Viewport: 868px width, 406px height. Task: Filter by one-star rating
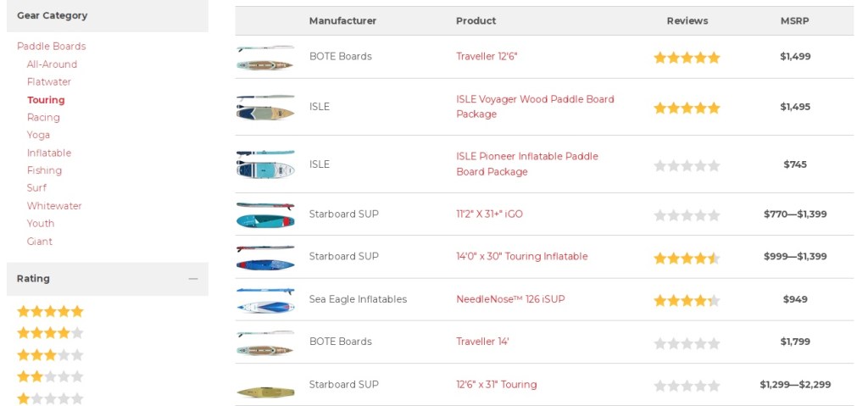[50, 398]
